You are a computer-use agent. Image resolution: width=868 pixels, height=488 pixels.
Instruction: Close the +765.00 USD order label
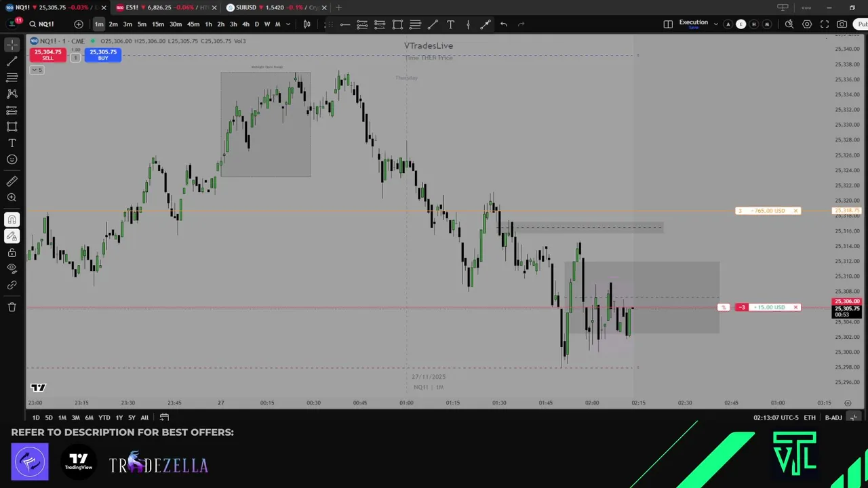coord(796,211)
